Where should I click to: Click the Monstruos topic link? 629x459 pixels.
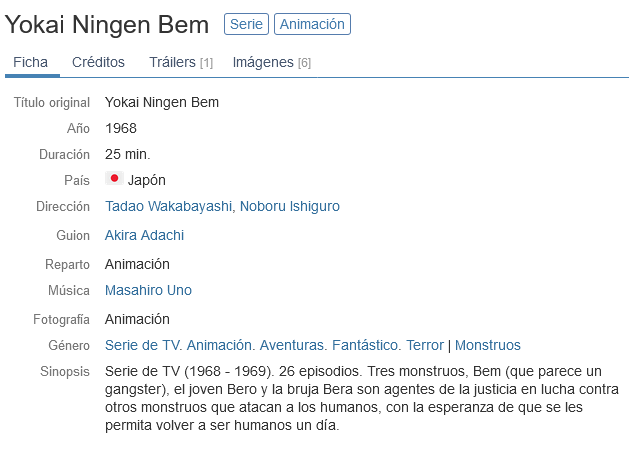coord(488,345)
